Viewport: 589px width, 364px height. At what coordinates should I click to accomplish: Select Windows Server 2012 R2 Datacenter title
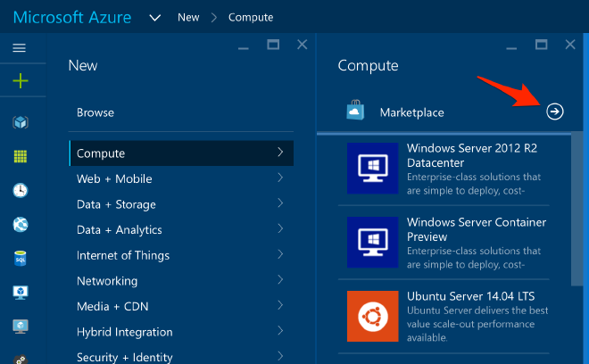coord(472,155)
